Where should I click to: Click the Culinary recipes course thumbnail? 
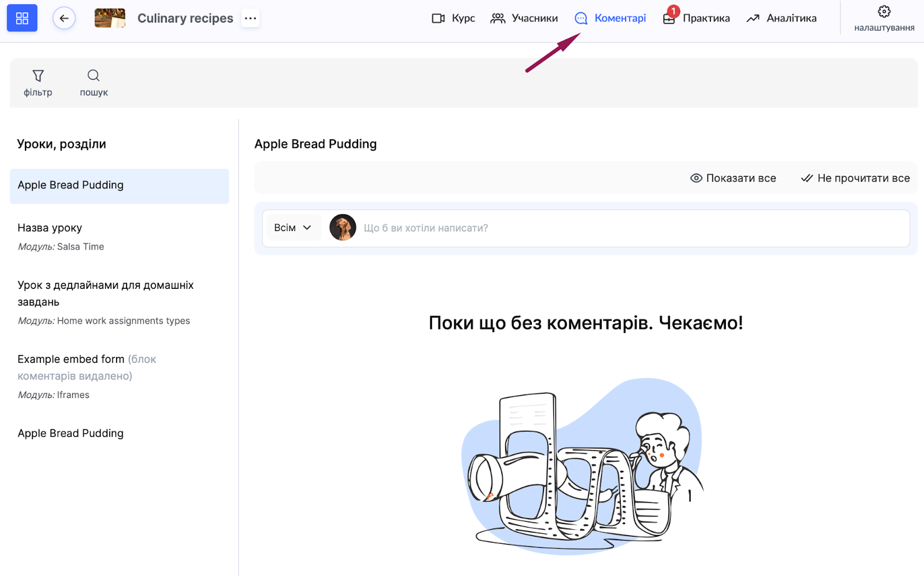(110, 18)
